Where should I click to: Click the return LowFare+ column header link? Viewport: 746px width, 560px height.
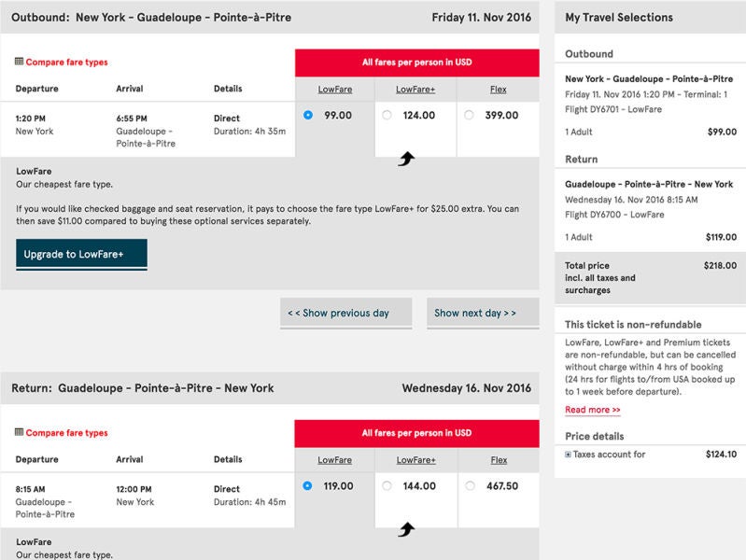(415, 460)
